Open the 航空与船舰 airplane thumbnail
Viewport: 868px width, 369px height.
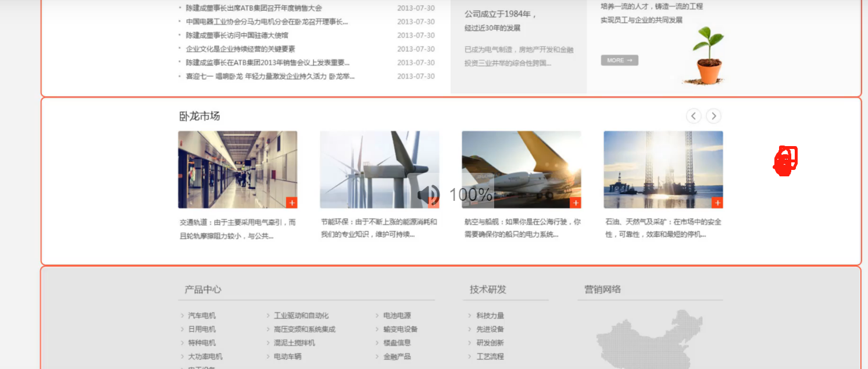click(x=521, y=169)
